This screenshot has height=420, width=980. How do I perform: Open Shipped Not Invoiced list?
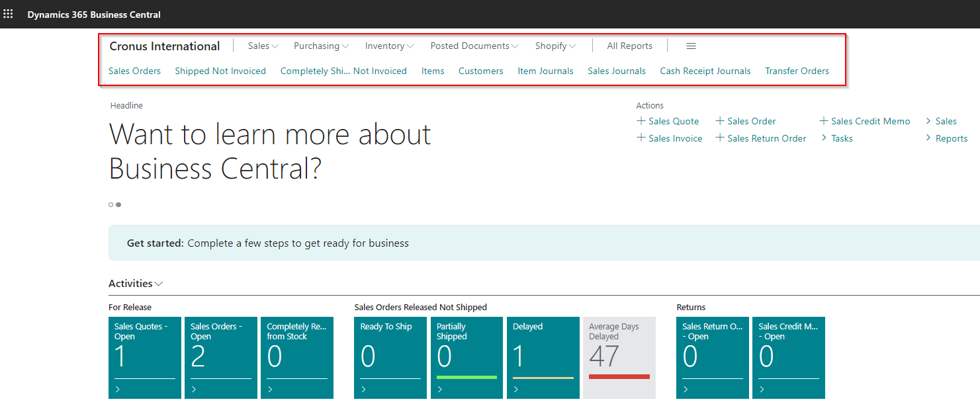220,71
